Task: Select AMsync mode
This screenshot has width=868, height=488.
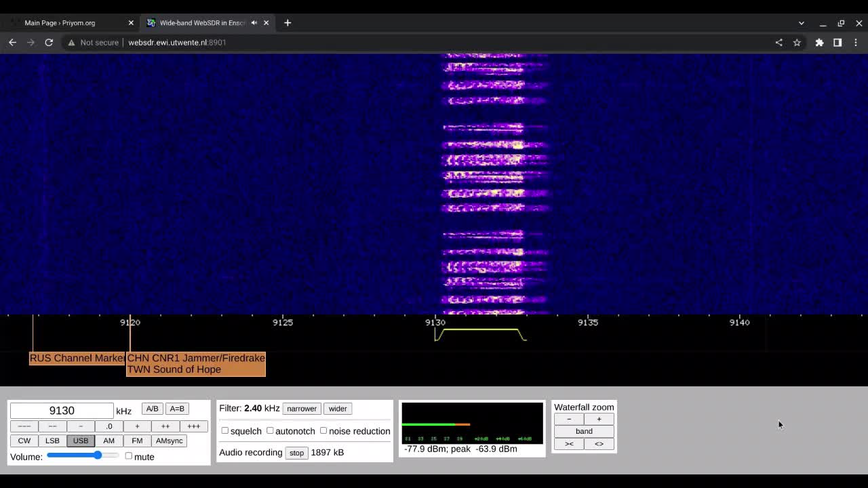Action: (170, 441)
